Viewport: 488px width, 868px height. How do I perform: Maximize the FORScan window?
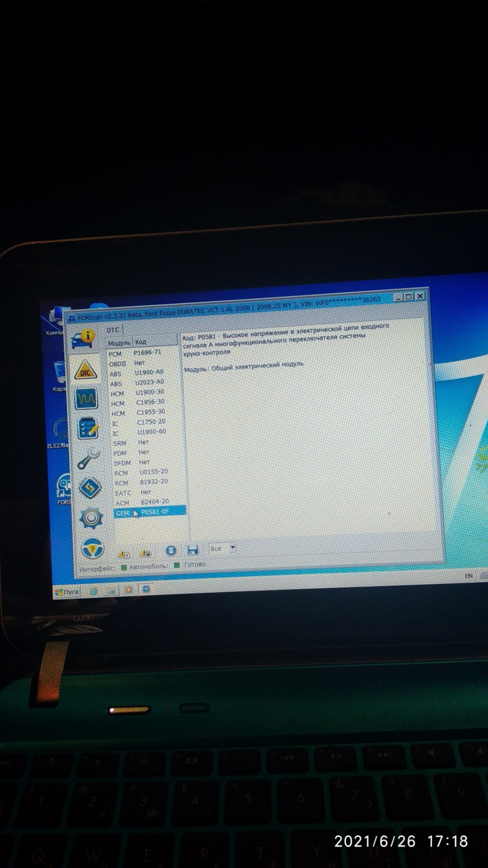tap(409, 296)
